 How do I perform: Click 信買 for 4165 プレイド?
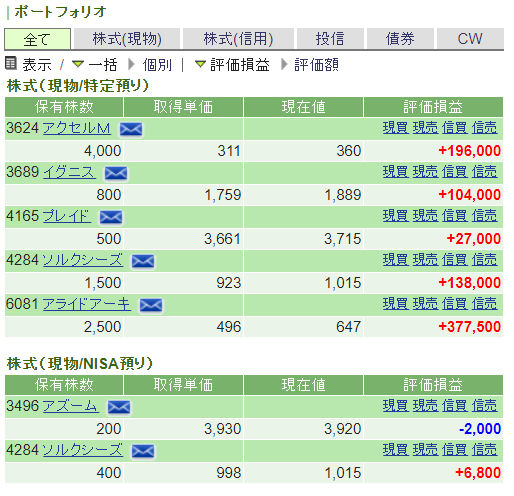[x=455, y=216]
